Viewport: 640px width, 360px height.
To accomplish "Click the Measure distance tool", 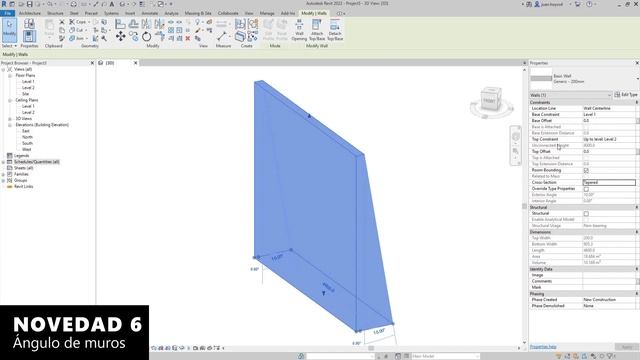I will 222,36.
